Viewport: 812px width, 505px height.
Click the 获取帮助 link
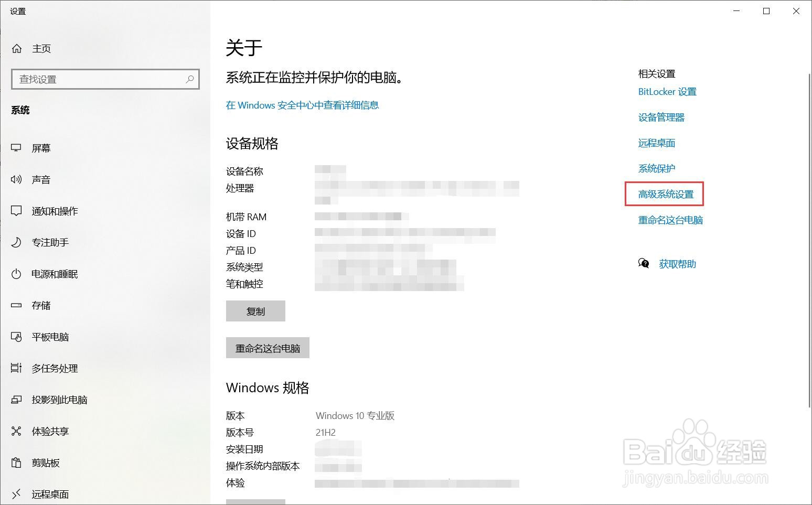point(677,264)
